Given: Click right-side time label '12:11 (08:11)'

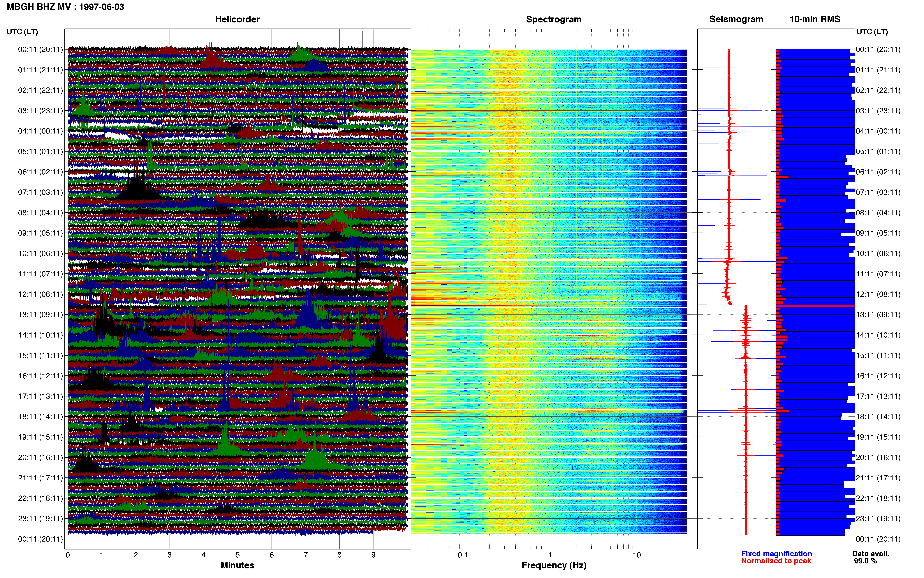Looking at the screenshot, I should 878,294.
